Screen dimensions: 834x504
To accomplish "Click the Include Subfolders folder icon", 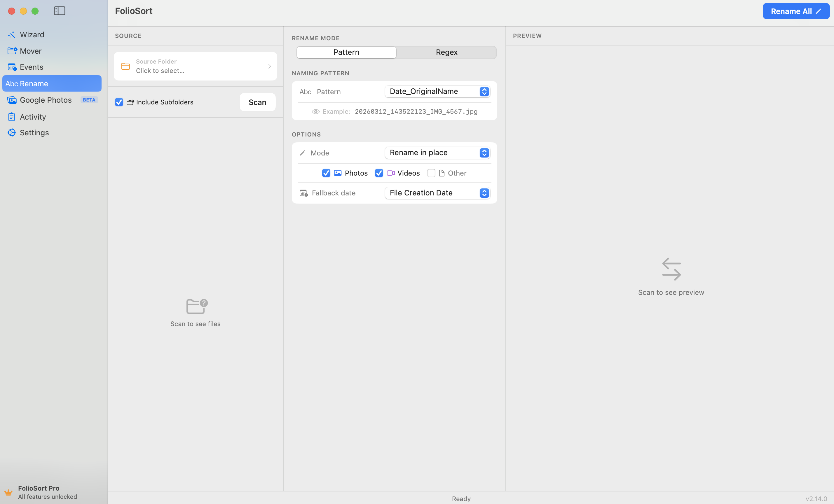I will coord(130,102).
